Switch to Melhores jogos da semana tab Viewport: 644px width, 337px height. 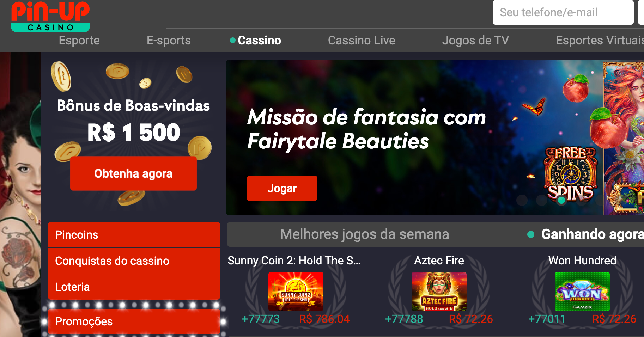[x=365, y=234]
